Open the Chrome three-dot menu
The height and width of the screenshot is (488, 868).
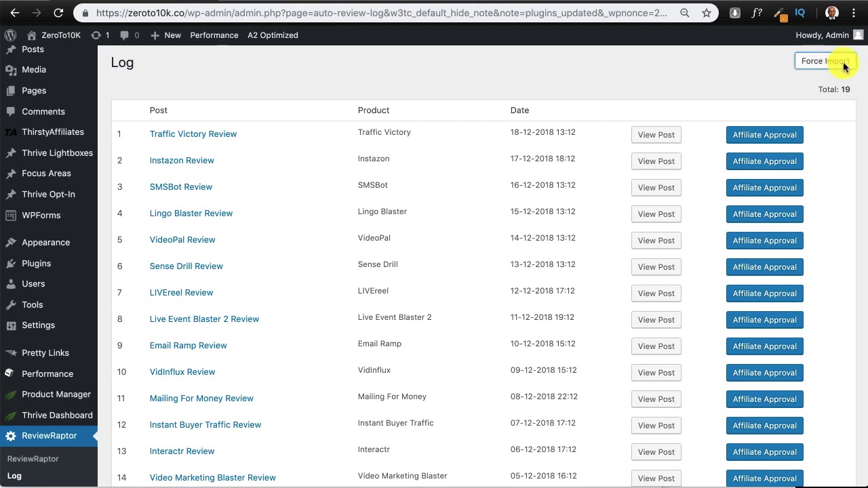click(x=854, y=13)
